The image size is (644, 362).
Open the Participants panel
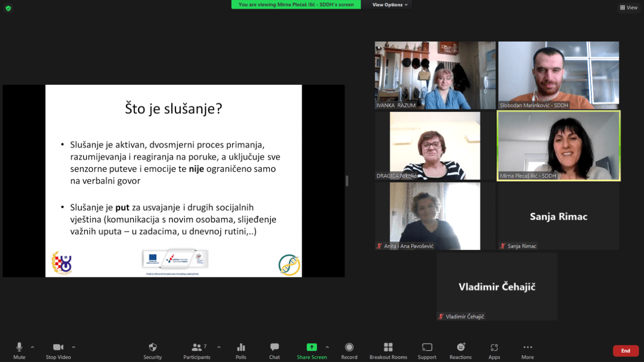[x=197, y=348]
